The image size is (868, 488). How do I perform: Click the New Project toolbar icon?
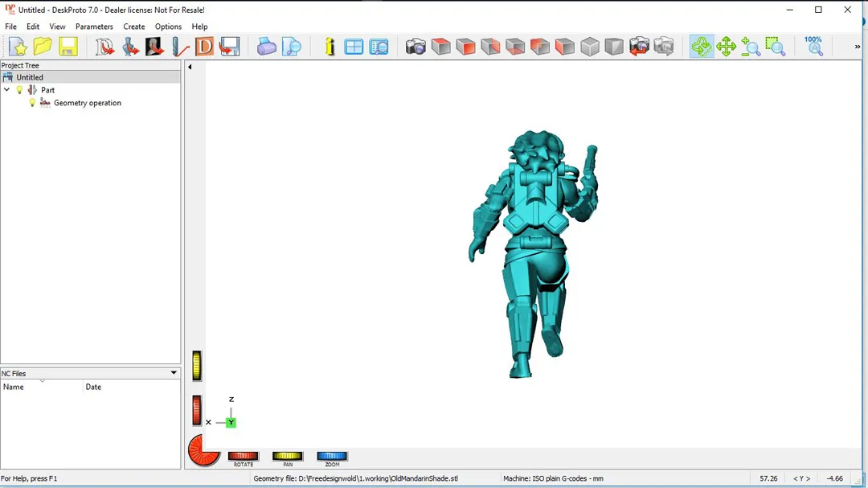18,47
